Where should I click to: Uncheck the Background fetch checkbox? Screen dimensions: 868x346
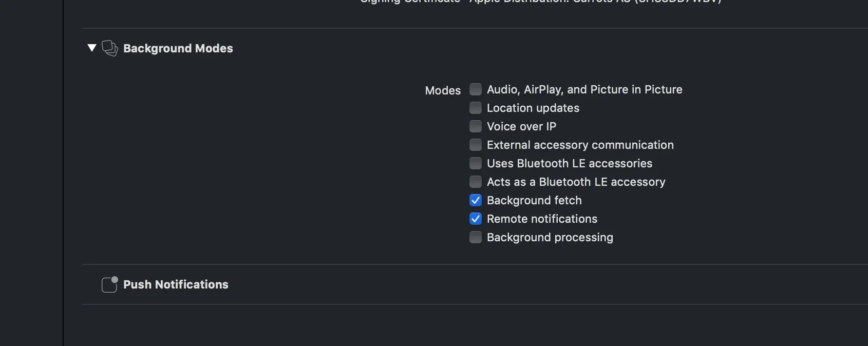point(476,200)
